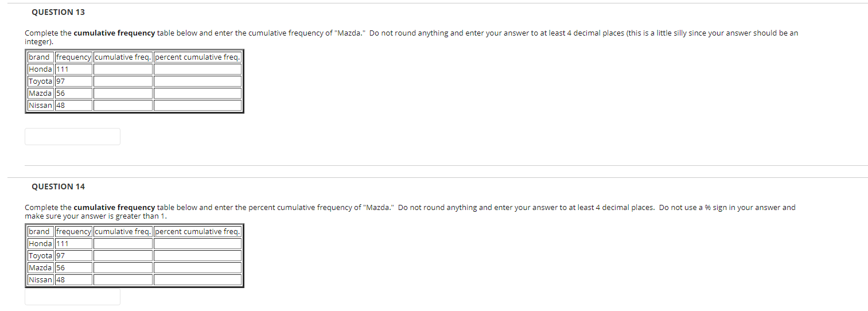Select Toyota cumulative freq. cell in Question 14

[123, 255]
